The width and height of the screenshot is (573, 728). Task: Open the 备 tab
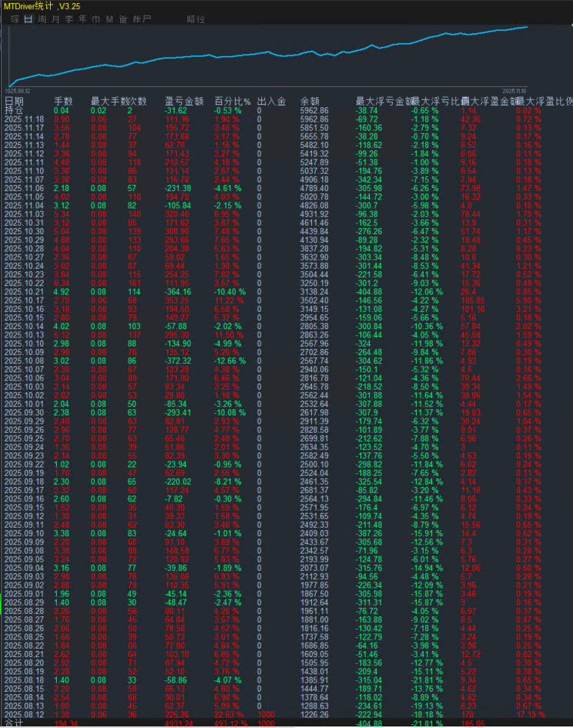pyautogui.click(x=123, y=19)
